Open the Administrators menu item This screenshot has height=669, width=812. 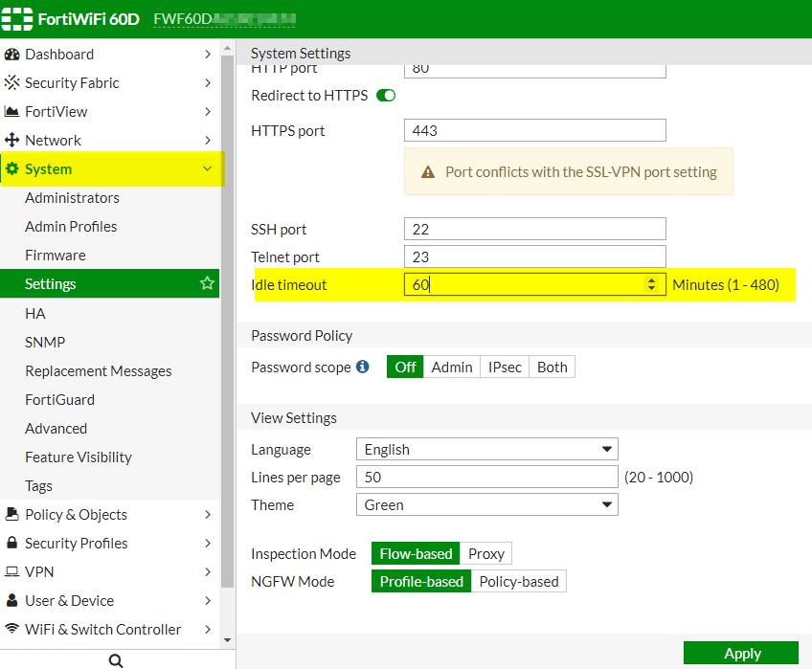click(72, 198)
